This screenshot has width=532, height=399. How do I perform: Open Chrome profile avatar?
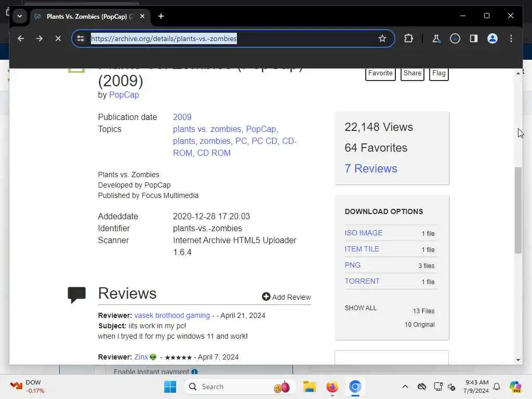click(x=493, y=38)
